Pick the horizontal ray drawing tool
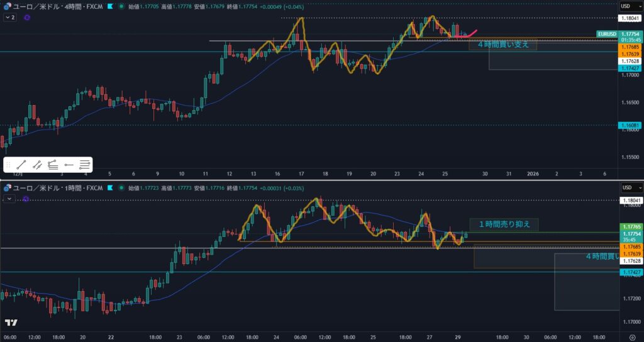Screen dimensions: 644x342 point(69,165)
